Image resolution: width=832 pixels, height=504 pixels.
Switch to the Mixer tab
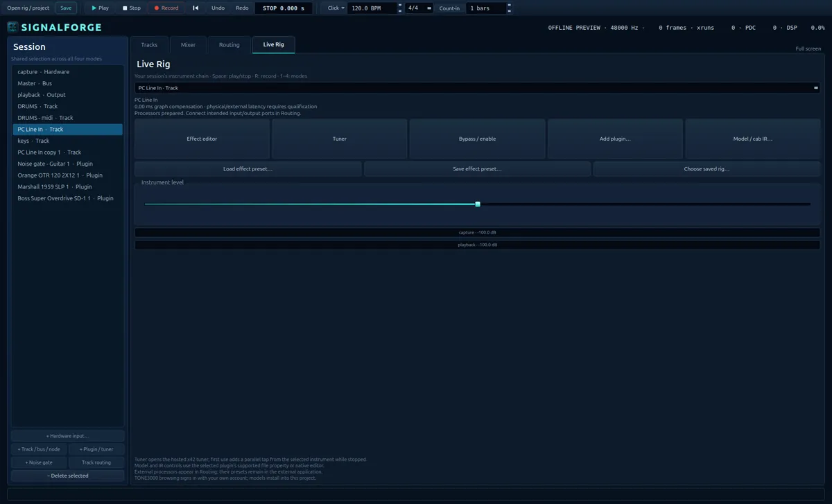click(x=188, y=45)
